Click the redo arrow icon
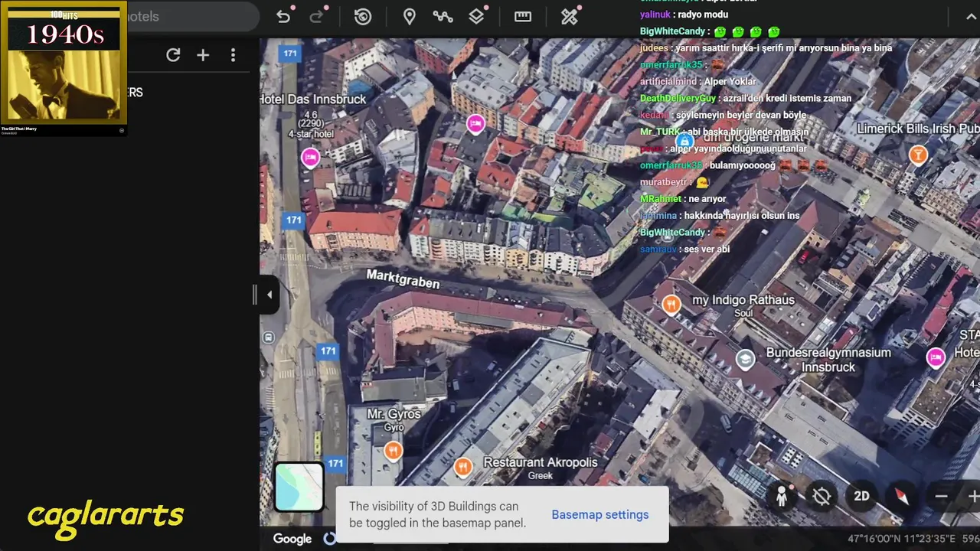Viewport: 980px width, 551px height. point(316,17)
